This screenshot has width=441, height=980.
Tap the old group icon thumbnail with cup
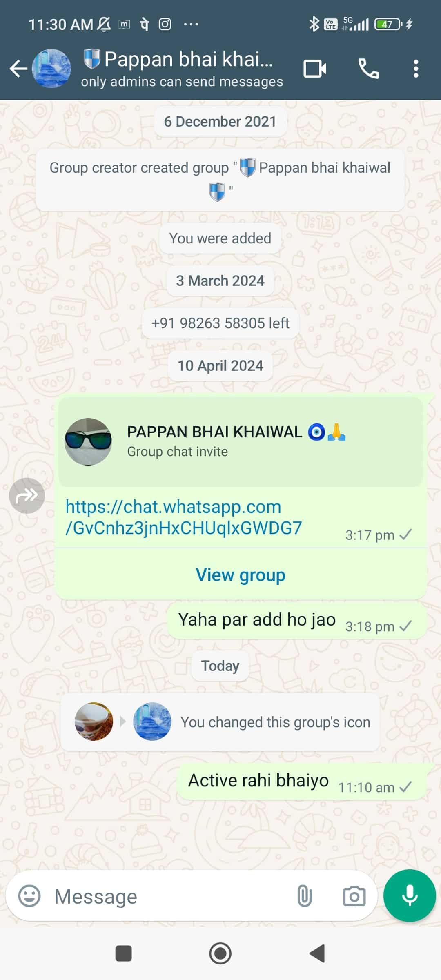[94, 722]
